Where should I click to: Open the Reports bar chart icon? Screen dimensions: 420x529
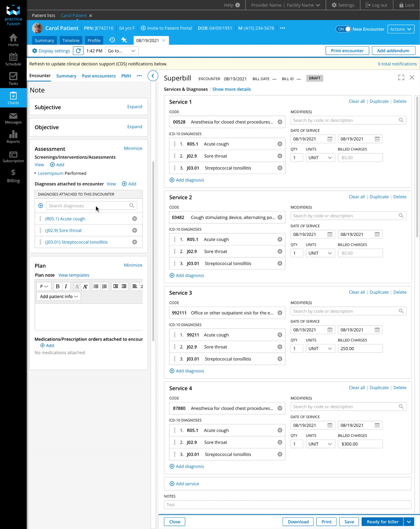tap(13, 137)
